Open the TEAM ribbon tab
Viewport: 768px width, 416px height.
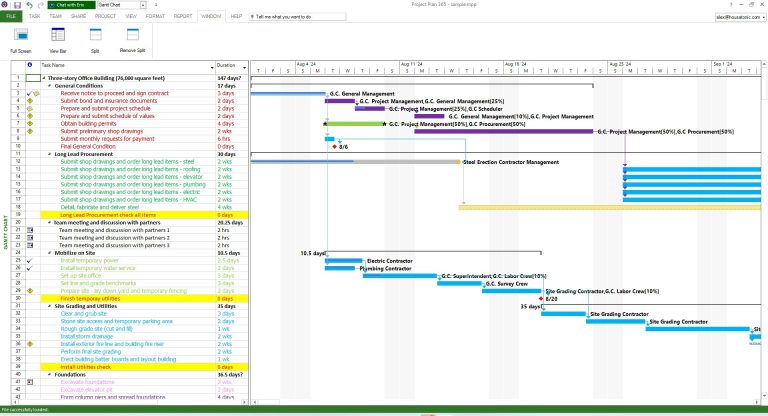pyautogui.click(x=55, y=16)
